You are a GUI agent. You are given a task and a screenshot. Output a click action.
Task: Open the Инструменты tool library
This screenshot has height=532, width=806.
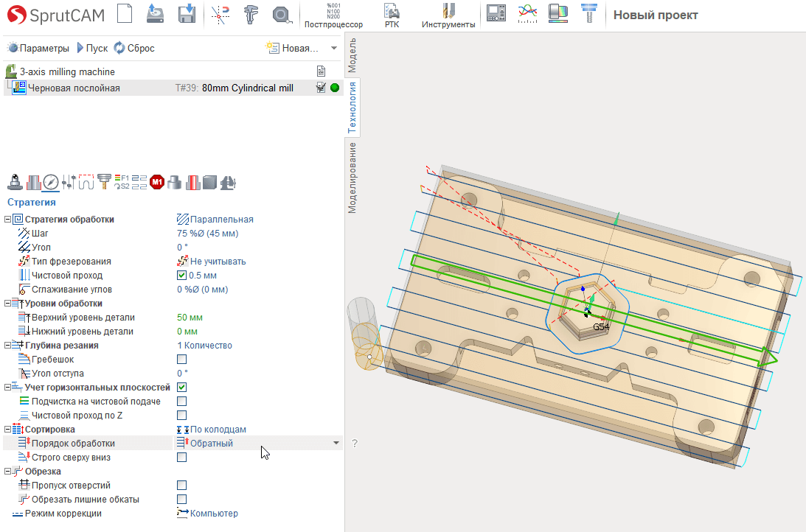tap(448, 15)
